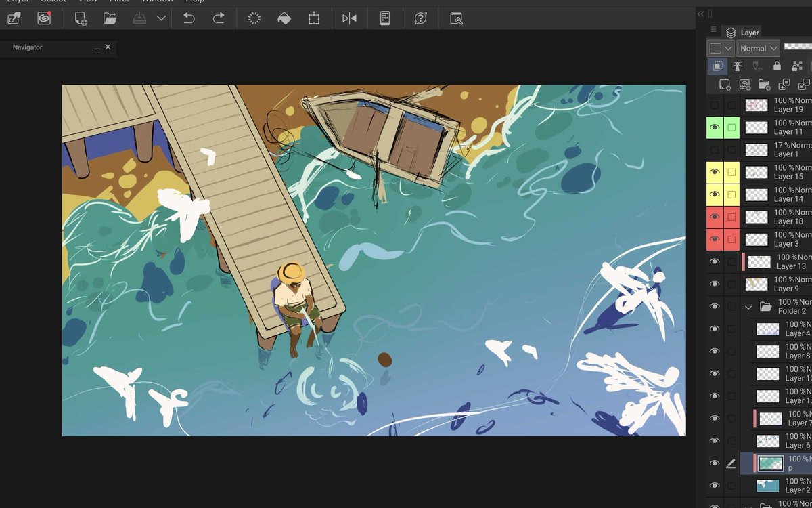Click the Folder 2 folder icon

pos(766,307)
